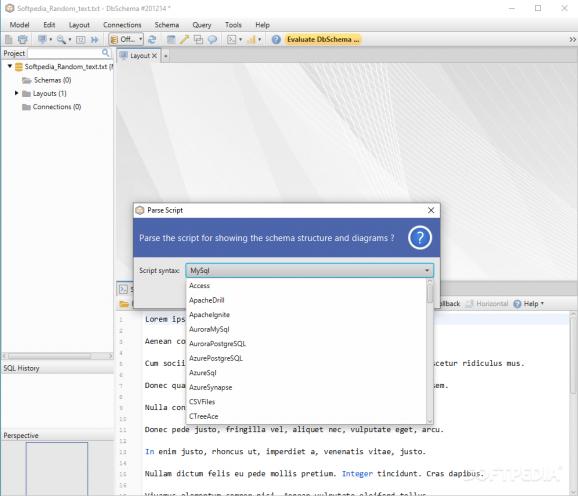Click the syntax list scroll-down arrow

pos(430,420)
